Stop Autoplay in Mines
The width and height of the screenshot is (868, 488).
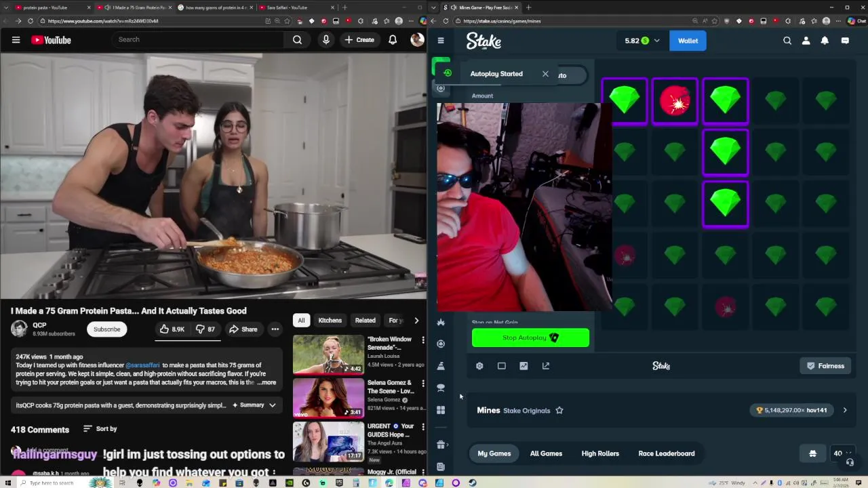pyautogui.click(x=530, y=338)
